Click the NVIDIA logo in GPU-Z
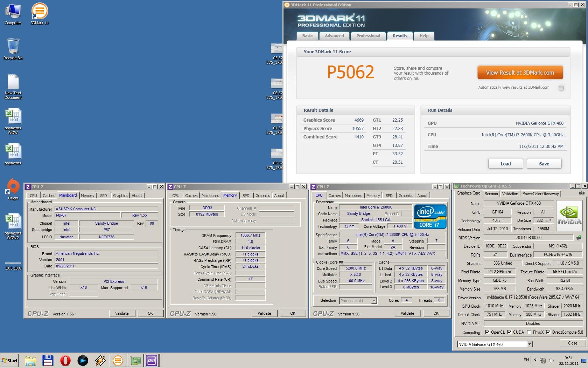This screenshot has width=588, height=368. [569, 215]
